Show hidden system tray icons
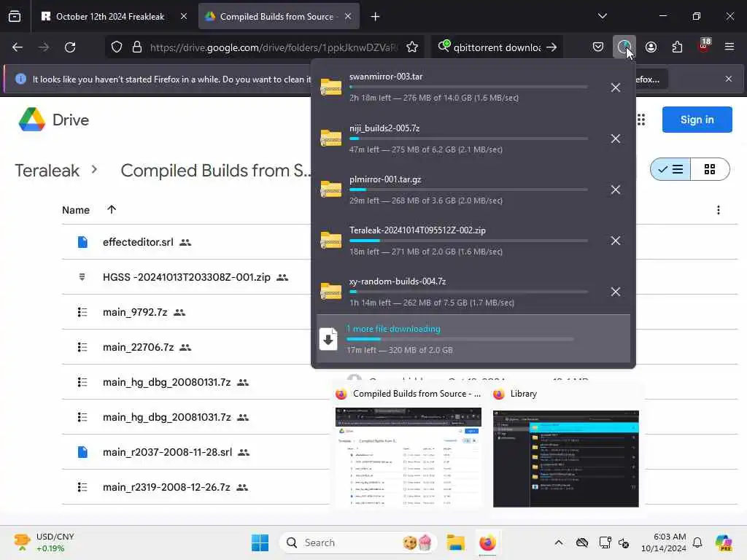 pyautogui.click(x=558, y=542)
